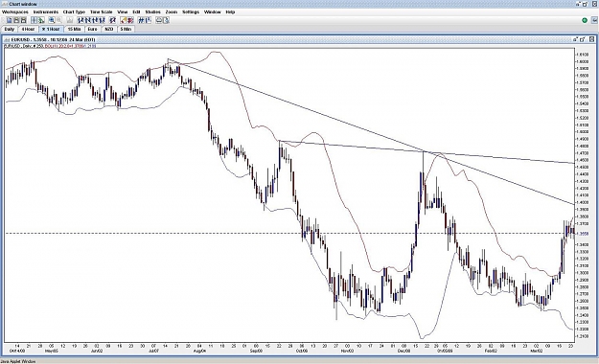Click the second document icon in the toolbar
Screen dimensions: 599x364
pyautogui.click(x=16, y=20)
